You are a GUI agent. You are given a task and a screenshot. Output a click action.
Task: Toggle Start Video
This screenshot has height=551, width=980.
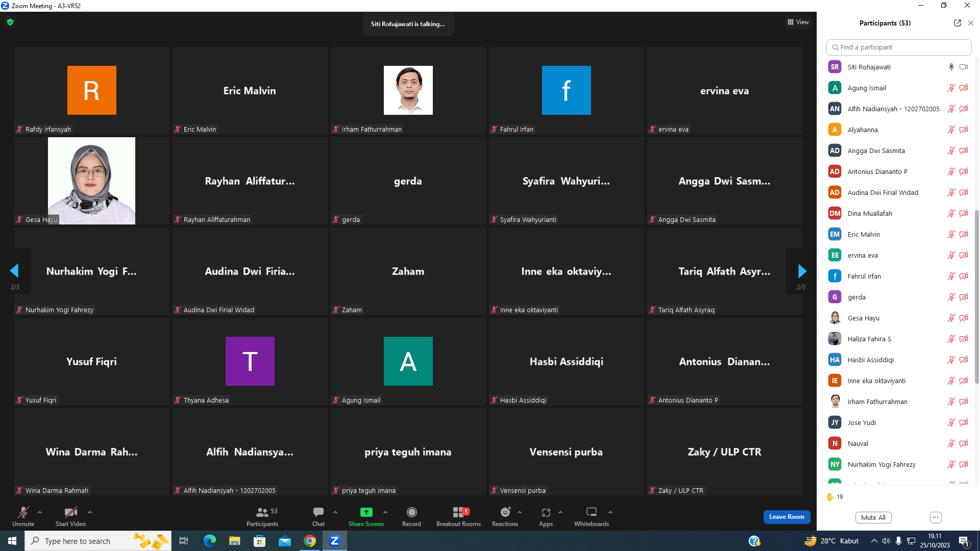(70, 516)
